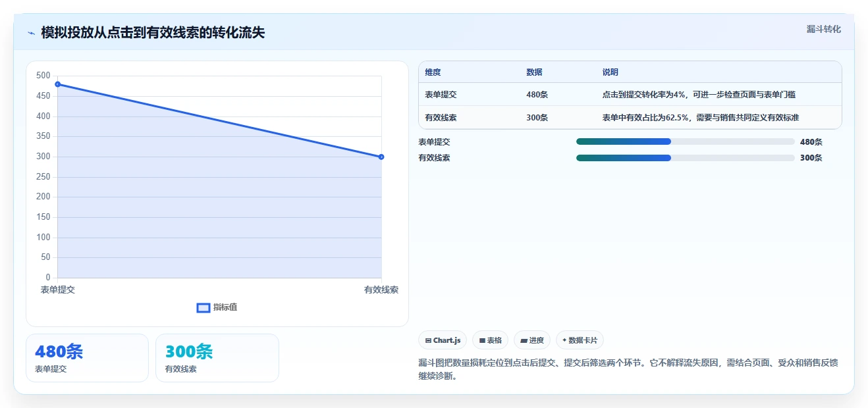Toggle the 指标值 legend item
This screenshot has height=408, width=868.
click(x=217, y=307)
